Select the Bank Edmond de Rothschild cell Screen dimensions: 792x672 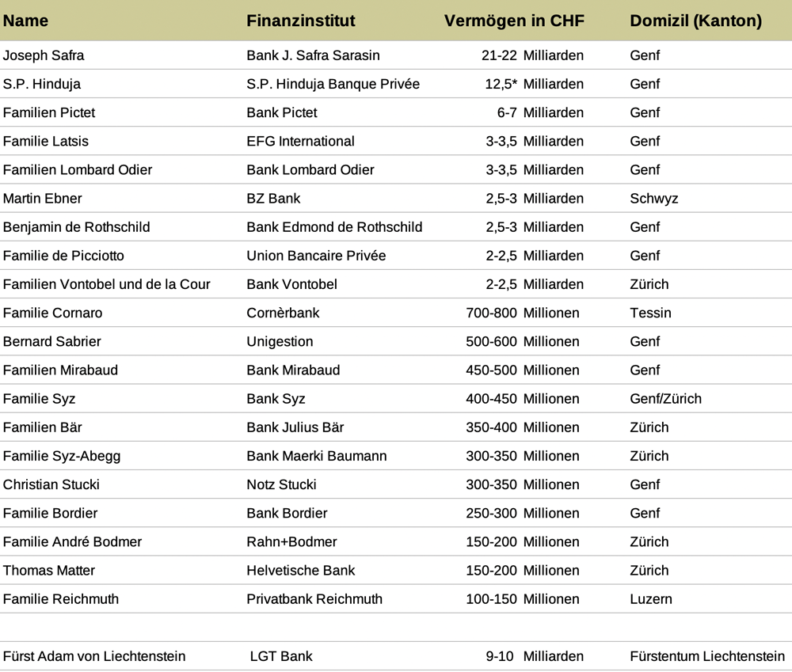(334, 227)
